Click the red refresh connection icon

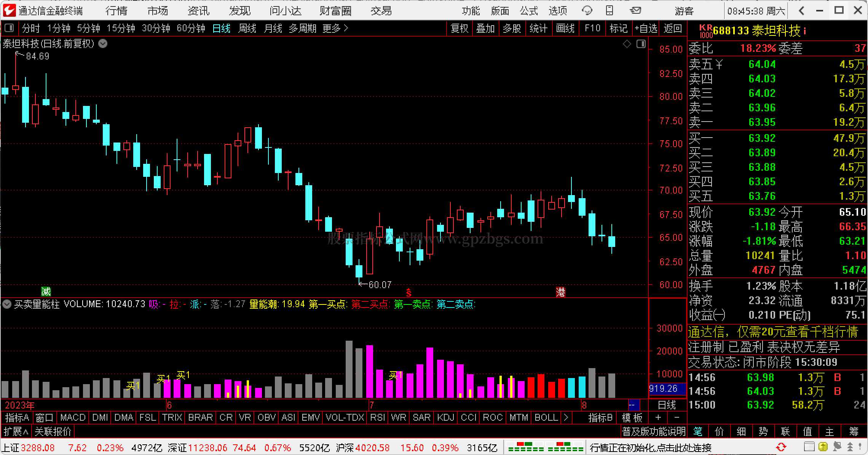tap(781, 447)
